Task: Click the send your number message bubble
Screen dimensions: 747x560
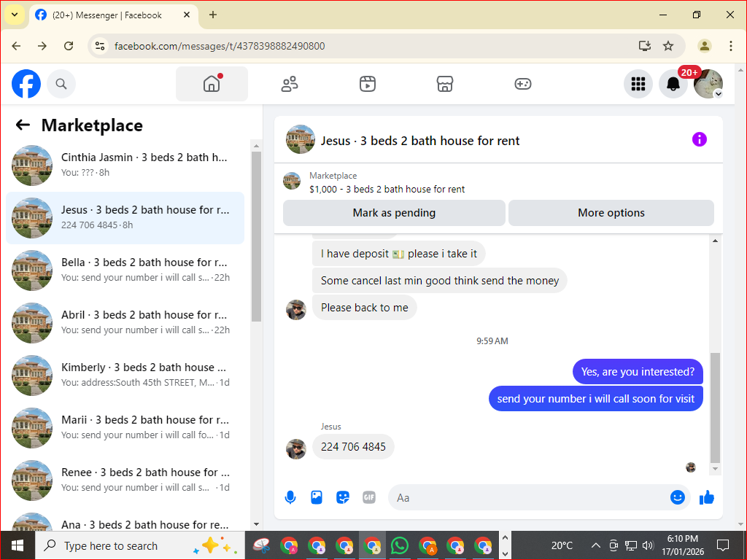Action: coord(596,399)
